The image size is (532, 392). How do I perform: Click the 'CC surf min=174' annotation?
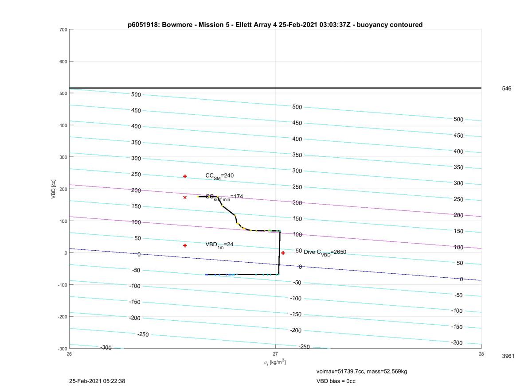tap(224, 197)
